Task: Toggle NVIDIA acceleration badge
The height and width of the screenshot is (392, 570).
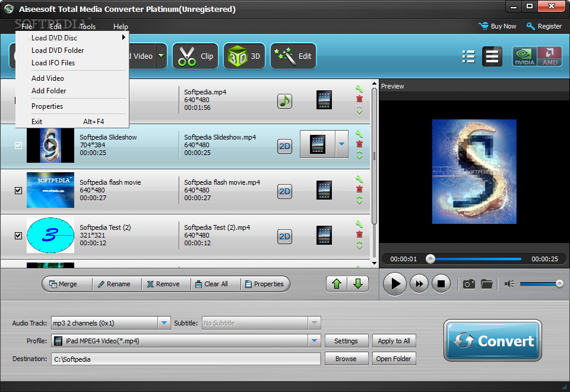Action: [524, 56]
